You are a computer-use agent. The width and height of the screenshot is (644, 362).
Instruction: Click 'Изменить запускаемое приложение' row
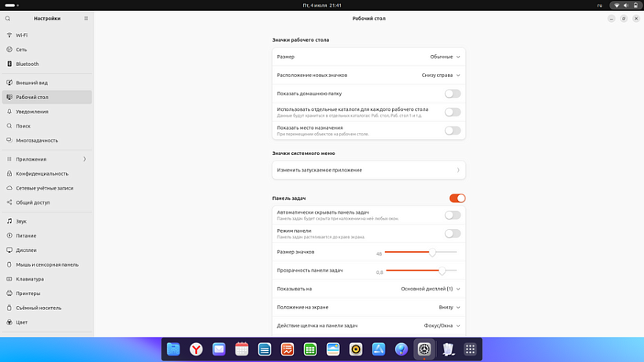point(367,170)
